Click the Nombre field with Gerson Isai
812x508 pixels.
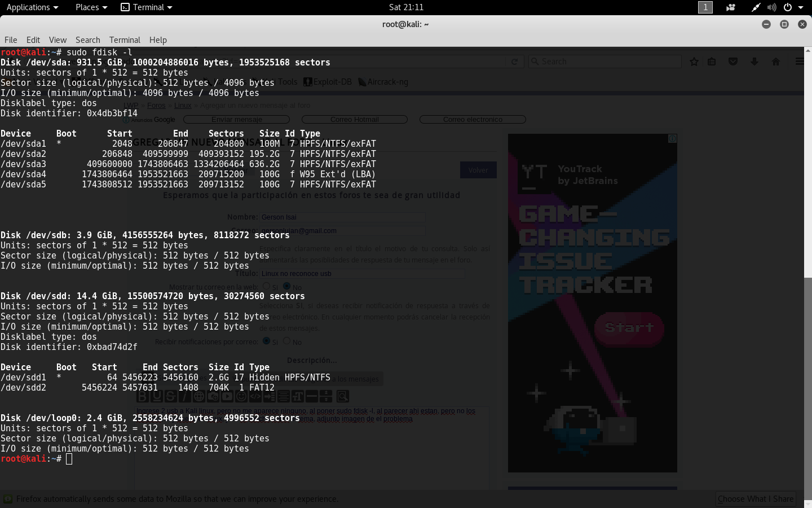click(x=342, y=217)
